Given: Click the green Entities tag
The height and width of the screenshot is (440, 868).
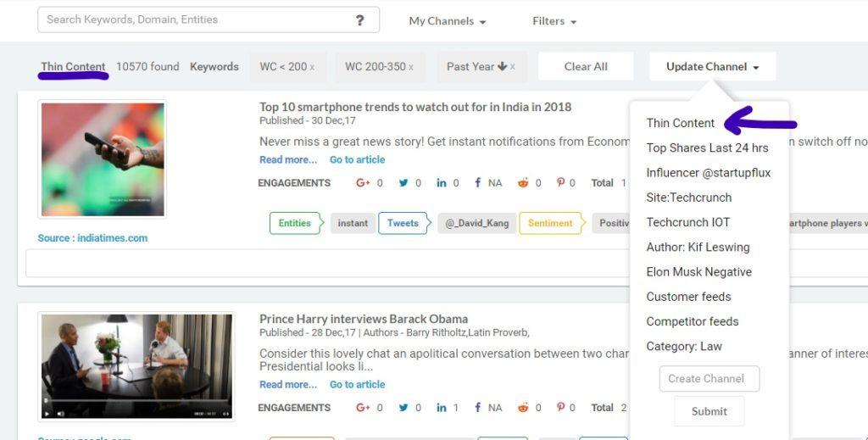Looking at the screenshot, I should point(296,223).
